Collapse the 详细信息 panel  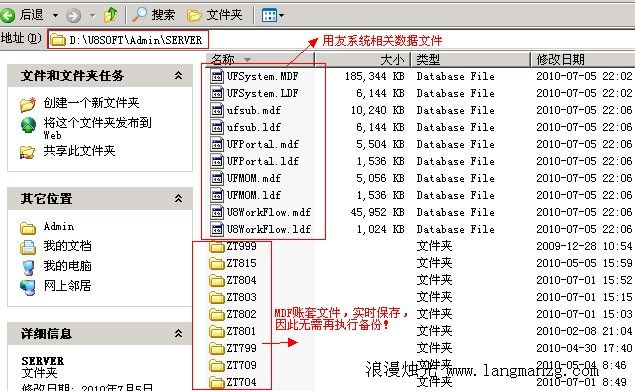coord(178,333)
